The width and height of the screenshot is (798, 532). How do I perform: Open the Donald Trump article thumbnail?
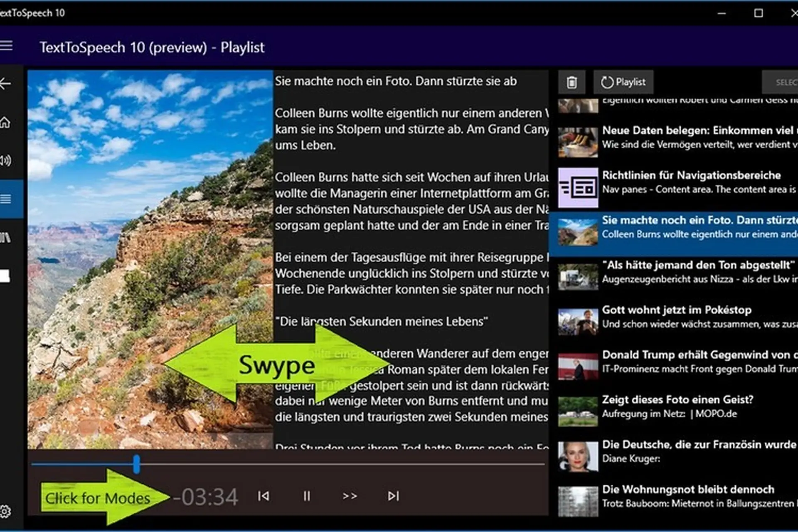[x=578, y=366]
